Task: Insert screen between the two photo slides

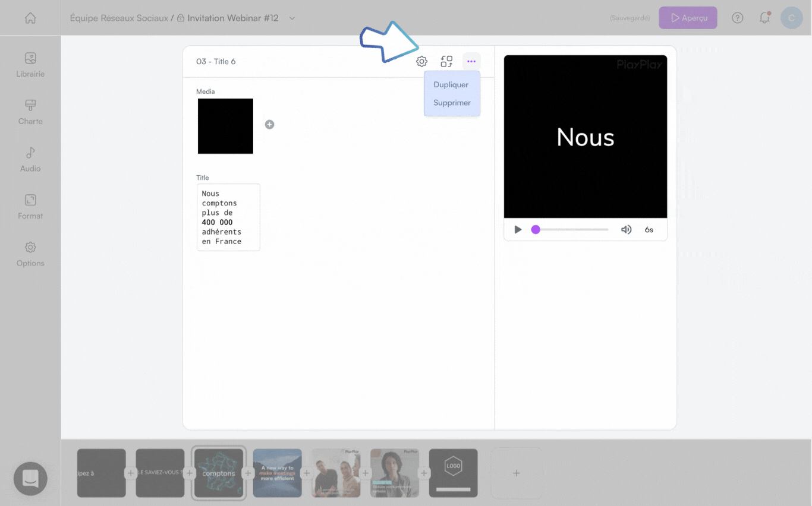Action: pyautogui.click(x=366, y=473)
